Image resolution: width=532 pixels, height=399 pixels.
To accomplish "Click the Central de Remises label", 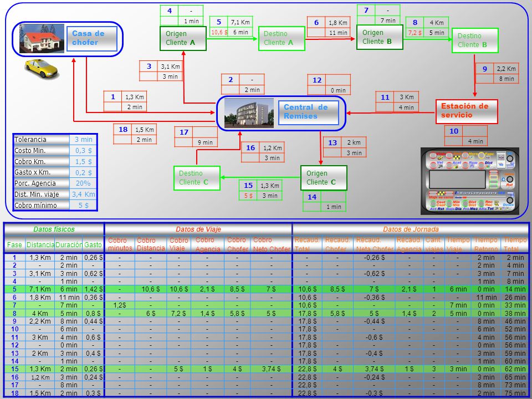I will click(x=309, y=112).
